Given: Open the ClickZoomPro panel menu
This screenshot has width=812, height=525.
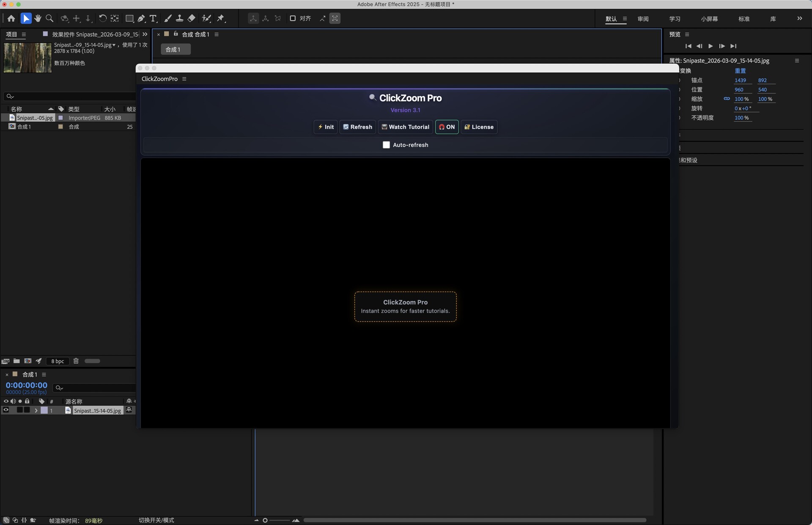Looking at the screenshot, I should click(184, 79).
